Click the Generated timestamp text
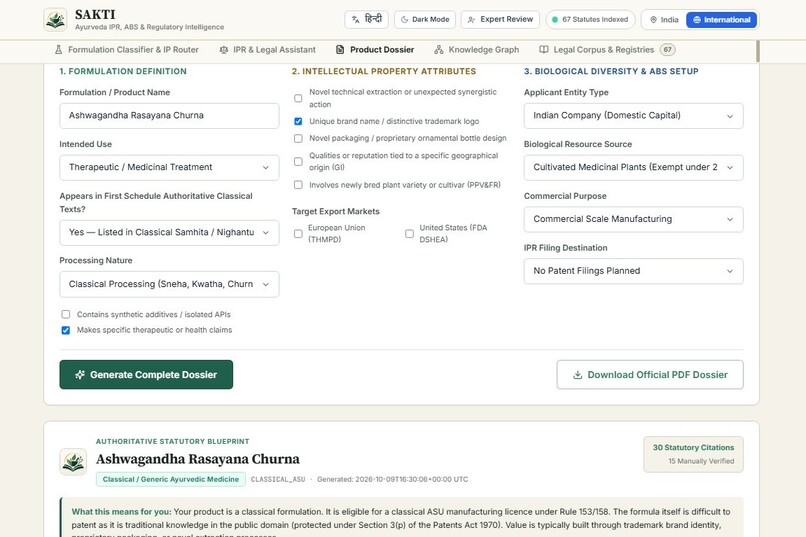 pyautogui.click(x=392, y=479)
